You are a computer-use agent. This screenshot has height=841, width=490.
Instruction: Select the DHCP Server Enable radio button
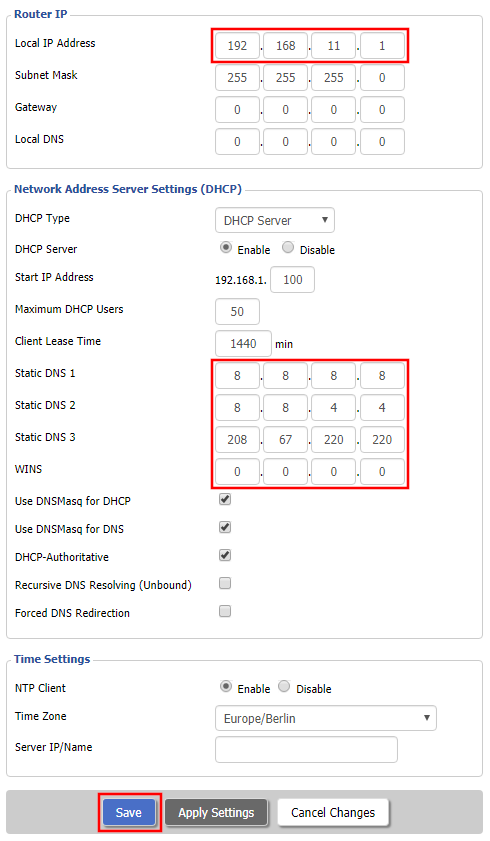pos(226,248)
